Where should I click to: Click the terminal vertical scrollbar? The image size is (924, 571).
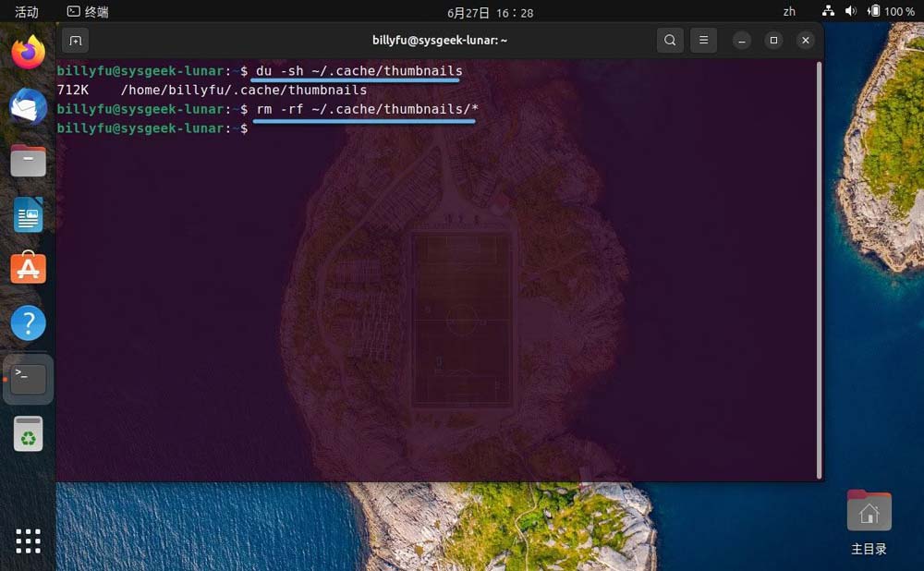coord(819,271)
